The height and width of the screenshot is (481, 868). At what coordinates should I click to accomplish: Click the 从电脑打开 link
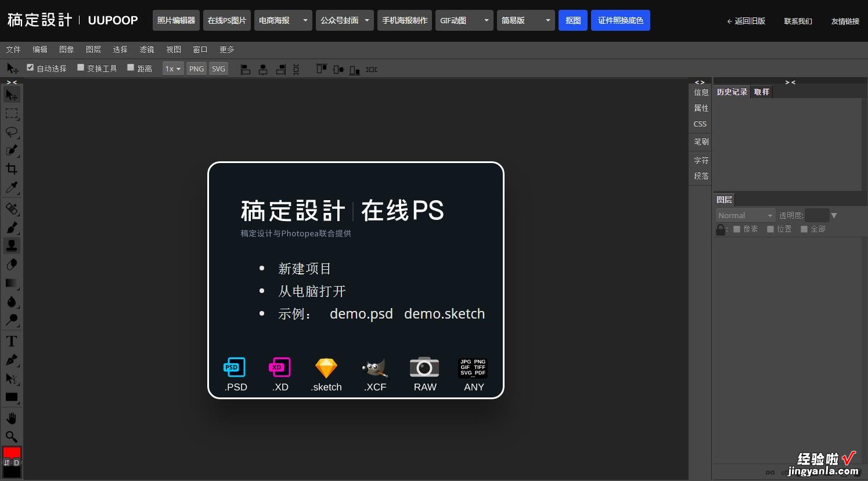click(312, 291)
